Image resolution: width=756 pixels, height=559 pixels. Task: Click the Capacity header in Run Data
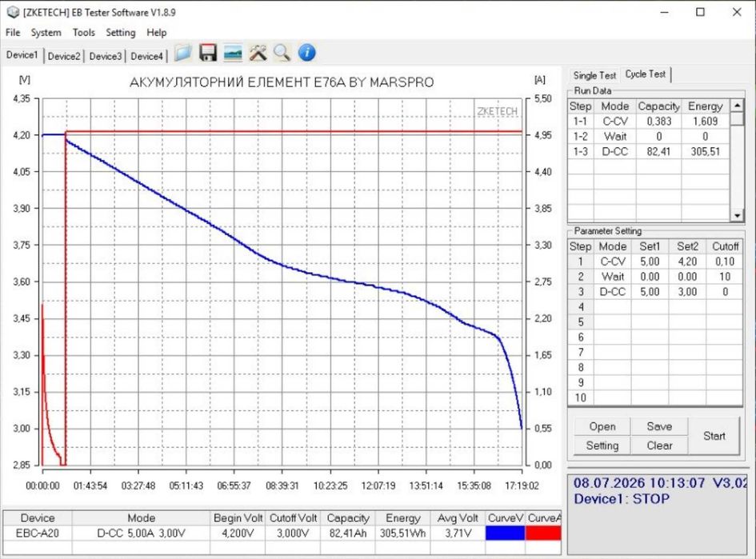tap(658, 106)
